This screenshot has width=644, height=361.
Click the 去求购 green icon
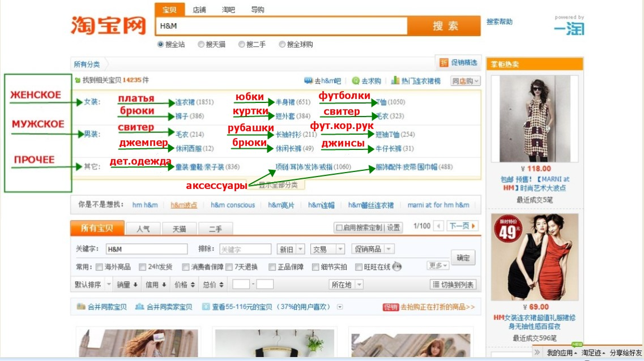356,81
